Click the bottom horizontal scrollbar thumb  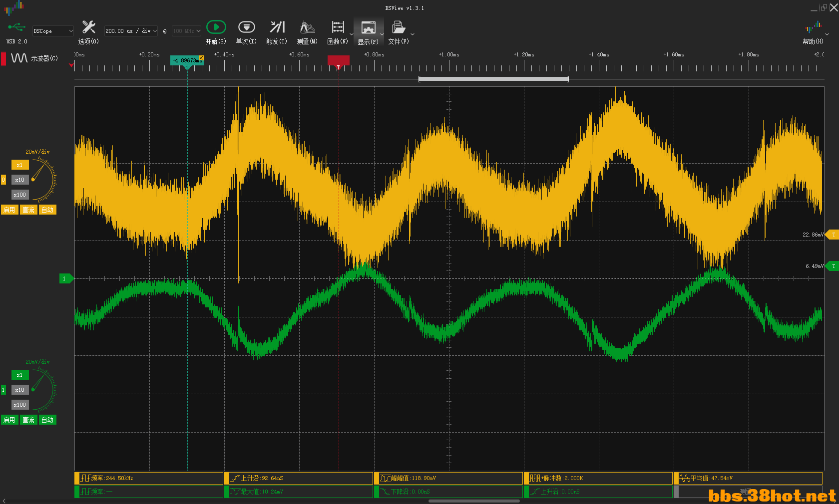point(474,501)
